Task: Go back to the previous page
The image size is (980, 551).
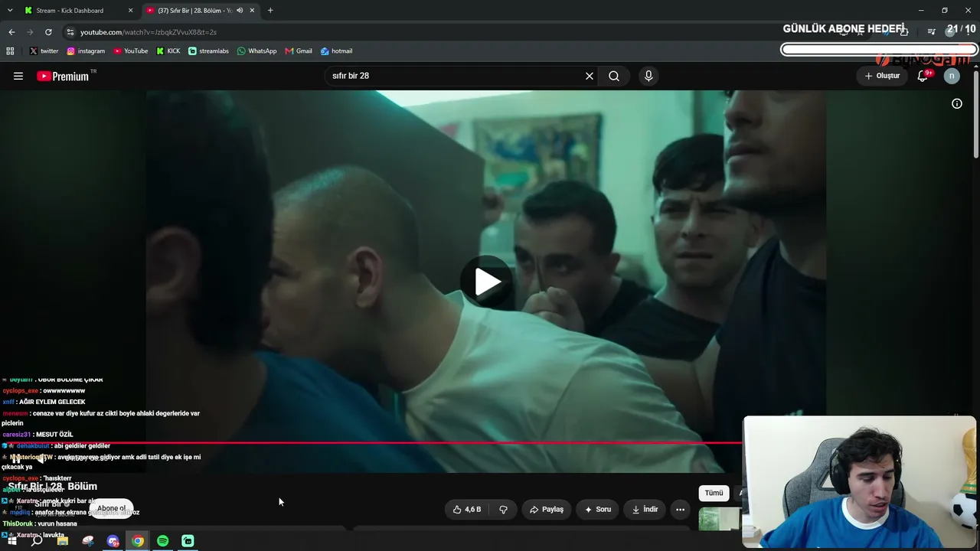Action: pos(11,32)
